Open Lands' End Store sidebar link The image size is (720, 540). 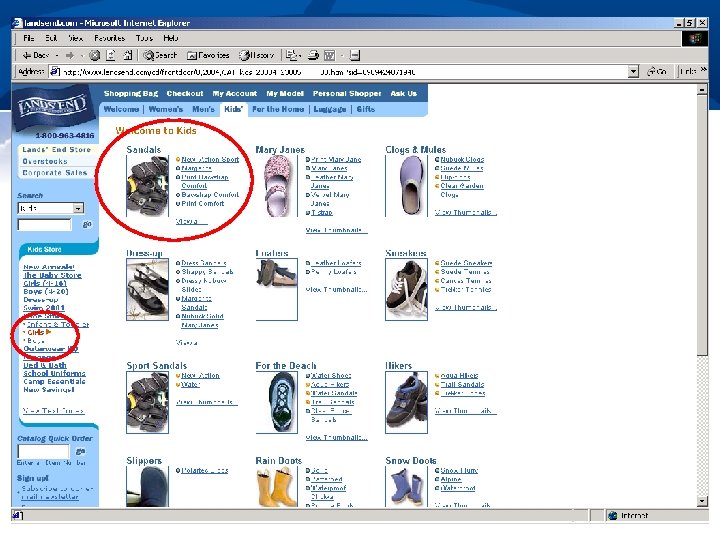56,150
